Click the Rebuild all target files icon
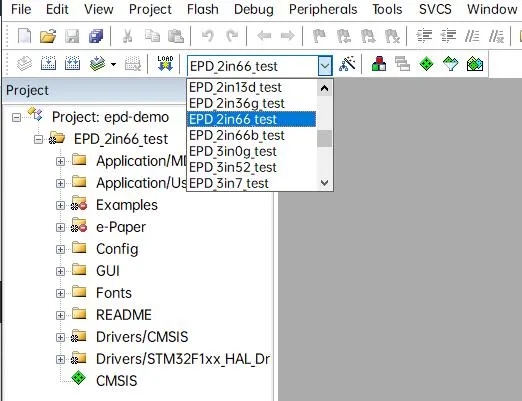Viewport: 522px width, 401px height. coord(72,63)
